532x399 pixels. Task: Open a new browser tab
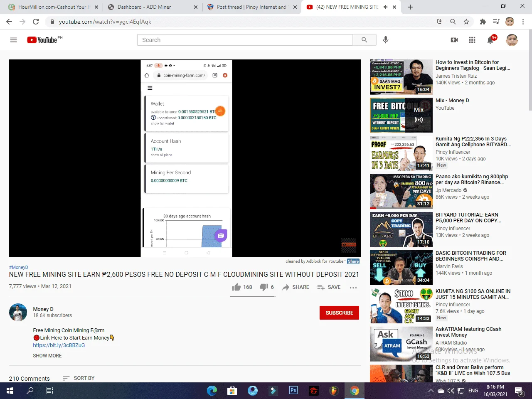(410, 7)
